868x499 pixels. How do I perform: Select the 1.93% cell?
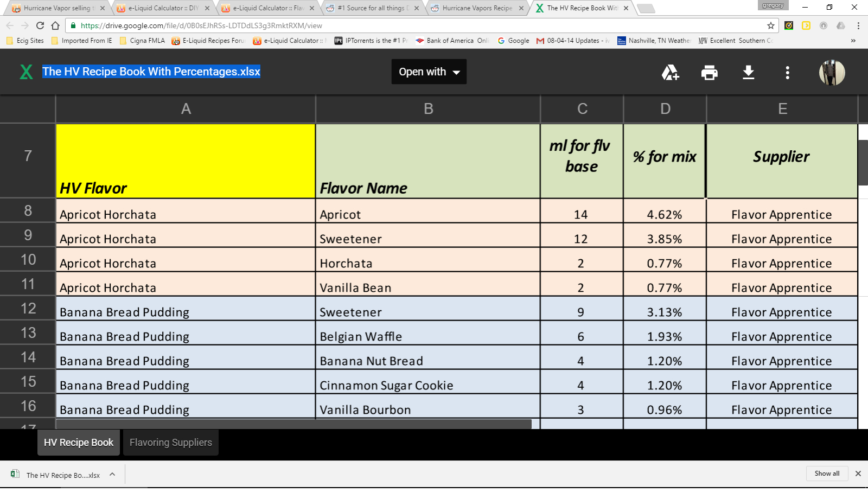pyautogui.click(x=665, y=333)
